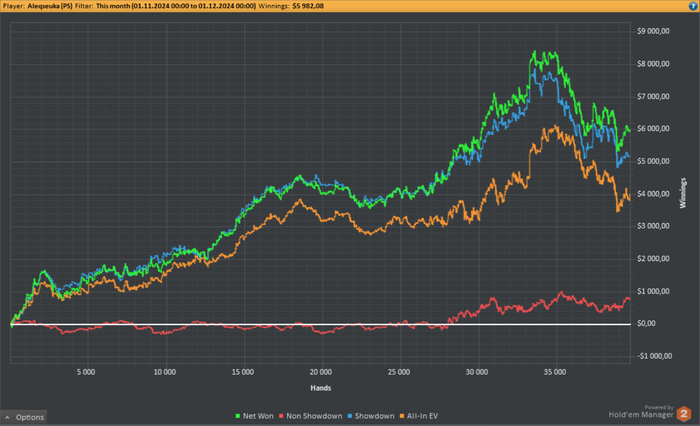Click the 15 000 hands axis label
The height and width of the screenshot is (426, 700).
[242, 372]
